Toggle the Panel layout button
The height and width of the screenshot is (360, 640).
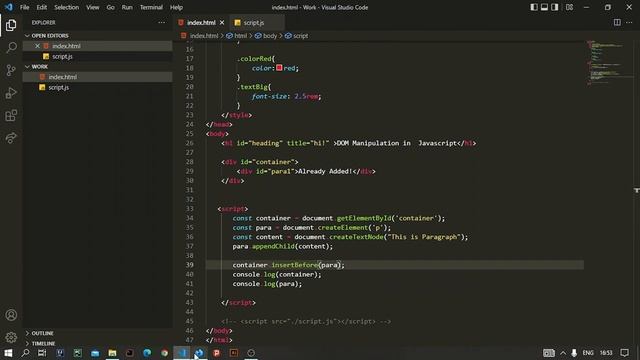tap(544, 7)
